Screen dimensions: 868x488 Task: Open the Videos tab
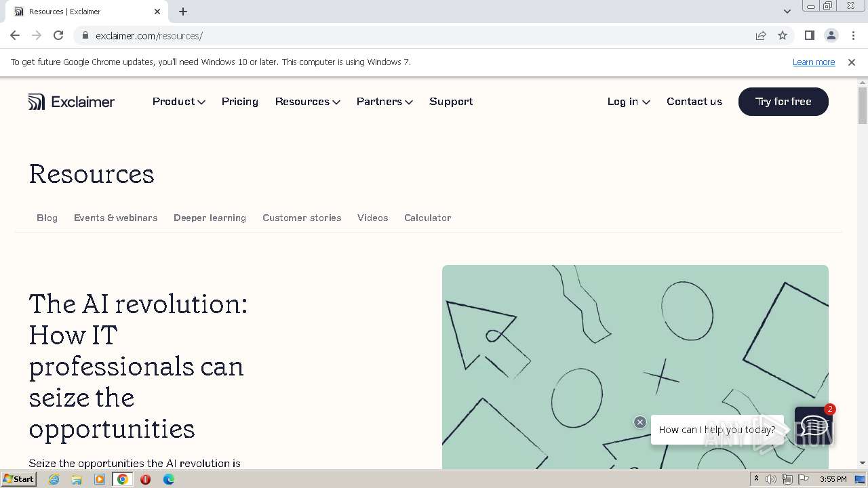click(x=372, y=218)
